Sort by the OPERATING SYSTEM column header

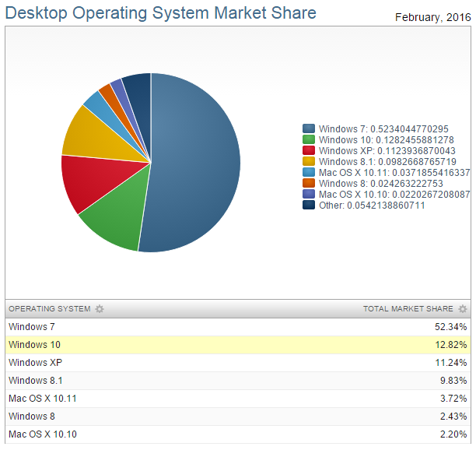pyautogui.click(x=50, y=309)
